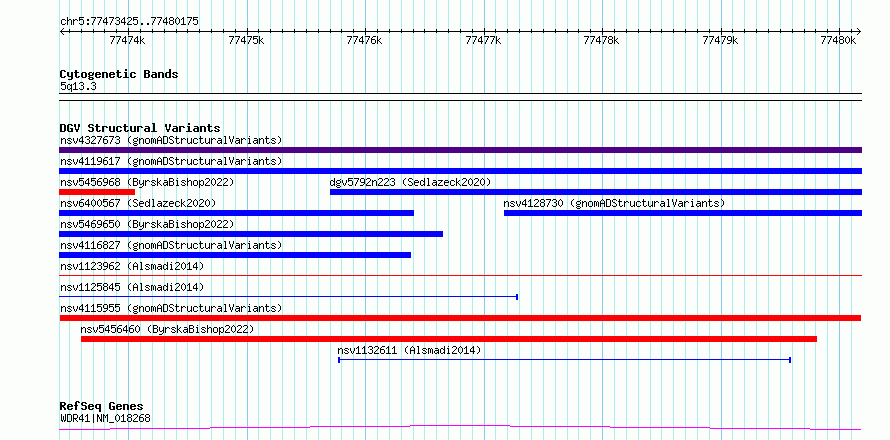Open the nsv1123962 (Alsmadi2014) label
This screenshot has height=440, width=890.
[132, 266]
